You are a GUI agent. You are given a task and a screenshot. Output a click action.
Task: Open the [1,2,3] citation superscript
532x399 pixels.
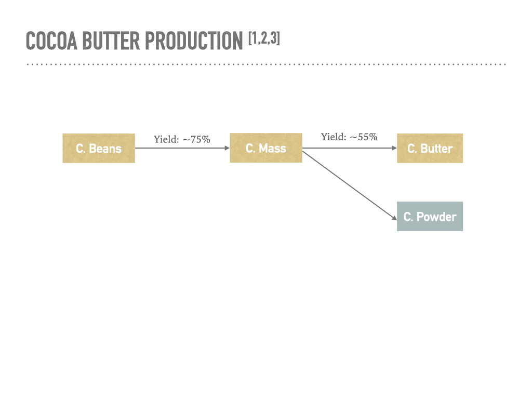(264, 38)
